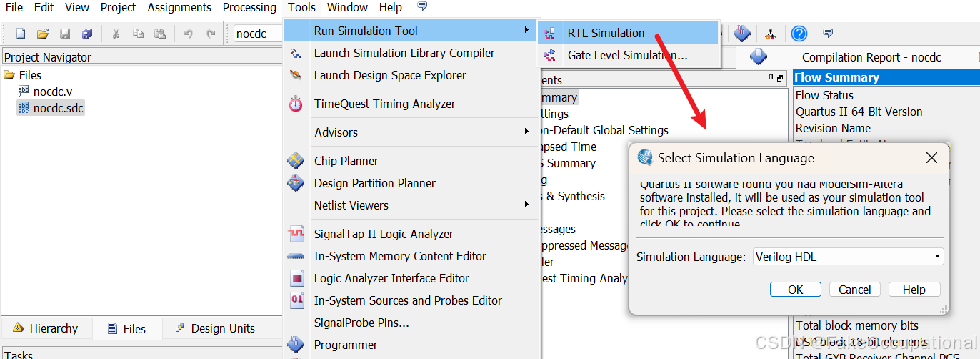
Task: Select Gate Level Simulation from the submenu
Action: pos(628,55)
